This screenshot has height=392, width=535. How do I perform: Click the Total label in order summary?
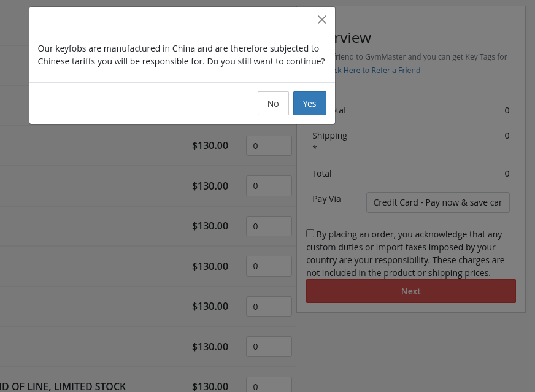(321, 174)
